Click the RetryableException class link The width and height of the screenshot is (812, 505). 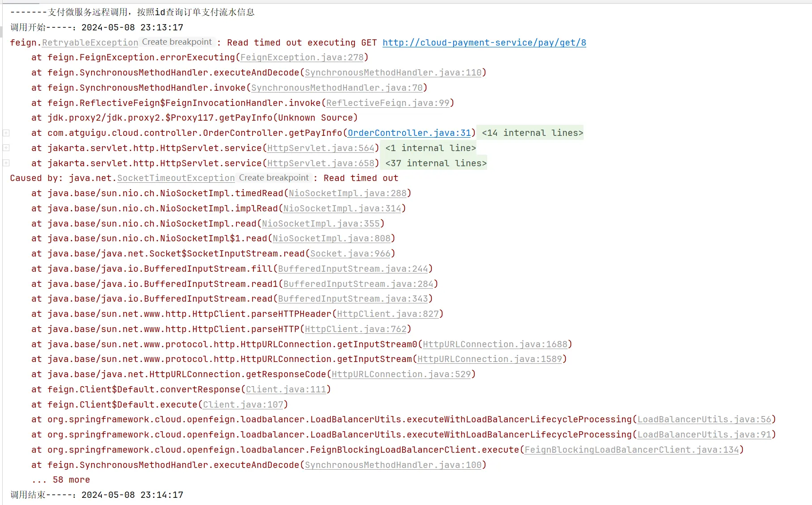point(90,42)
